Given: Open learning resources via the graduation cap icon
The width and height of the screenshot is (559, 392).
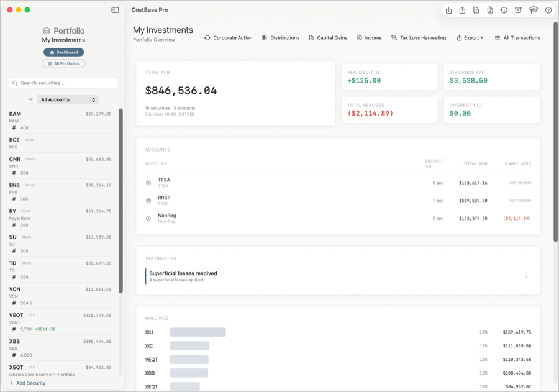Looking at the screenshot, I should [x=534, y=10].
